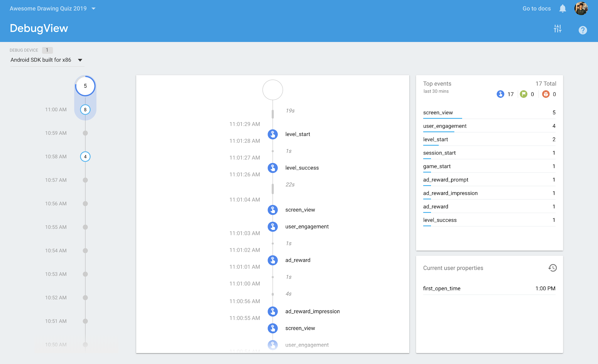The height and width of the screenshot is (364, 598).
Task: Click the level_success event icon
Action: (273, 168)
